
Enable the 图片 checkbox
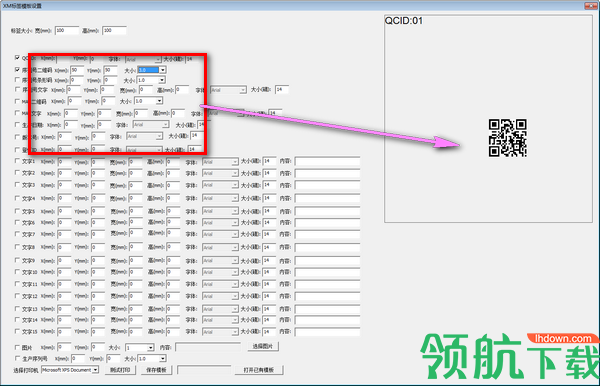17,347
